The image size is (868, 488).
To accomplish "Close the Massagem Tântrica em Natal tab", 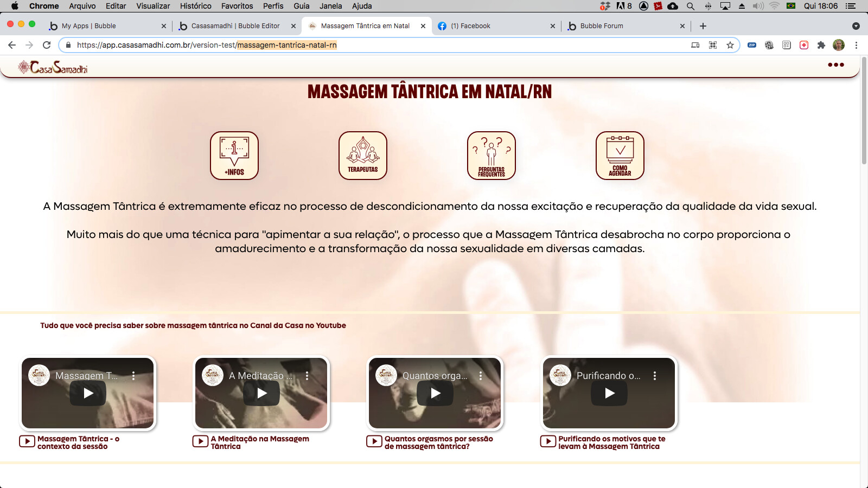I will coord(423,25).
